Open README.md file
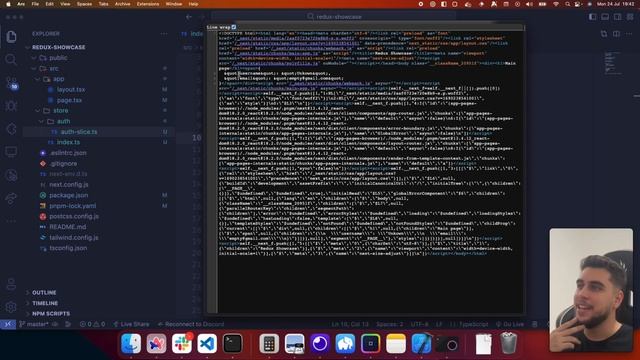The image size is (640, 360). click(68, 227)
